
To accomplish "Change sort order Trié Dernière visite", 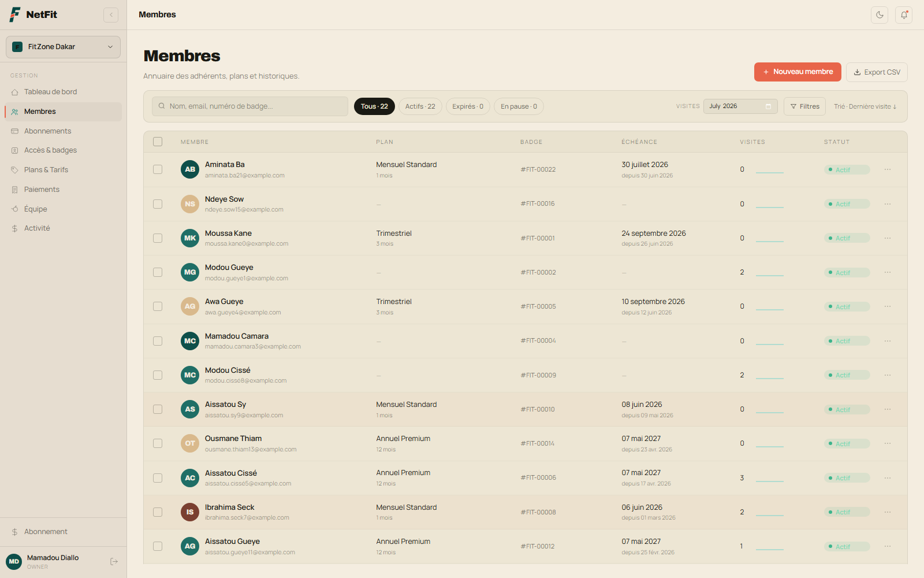I will (x=865, y=106).
